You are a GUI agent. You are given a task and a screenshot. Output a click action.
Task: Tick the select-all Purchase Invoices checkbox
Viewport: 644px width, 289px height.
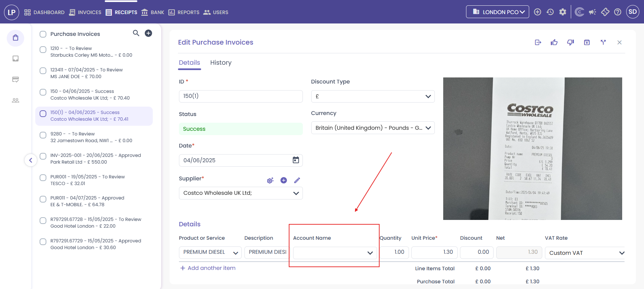(43, 34)
